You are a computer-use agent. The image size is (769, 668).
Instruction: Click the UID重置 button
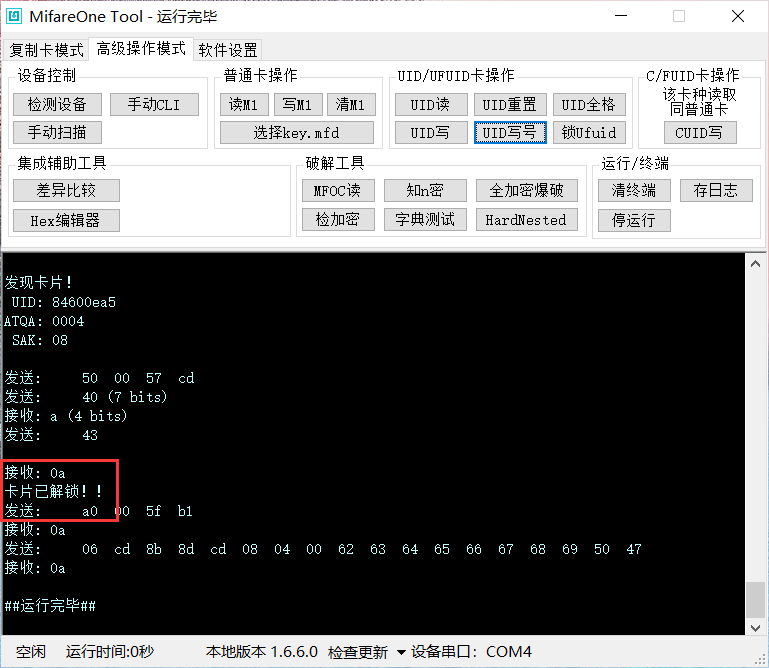[510, 104]
